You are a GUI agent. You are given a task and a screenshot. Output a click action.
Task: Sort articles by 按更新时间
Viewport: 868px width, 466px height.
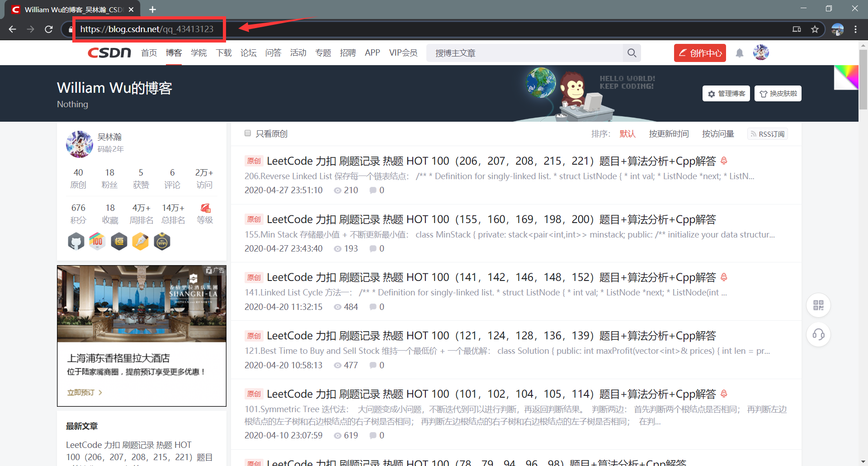point(669,134)
